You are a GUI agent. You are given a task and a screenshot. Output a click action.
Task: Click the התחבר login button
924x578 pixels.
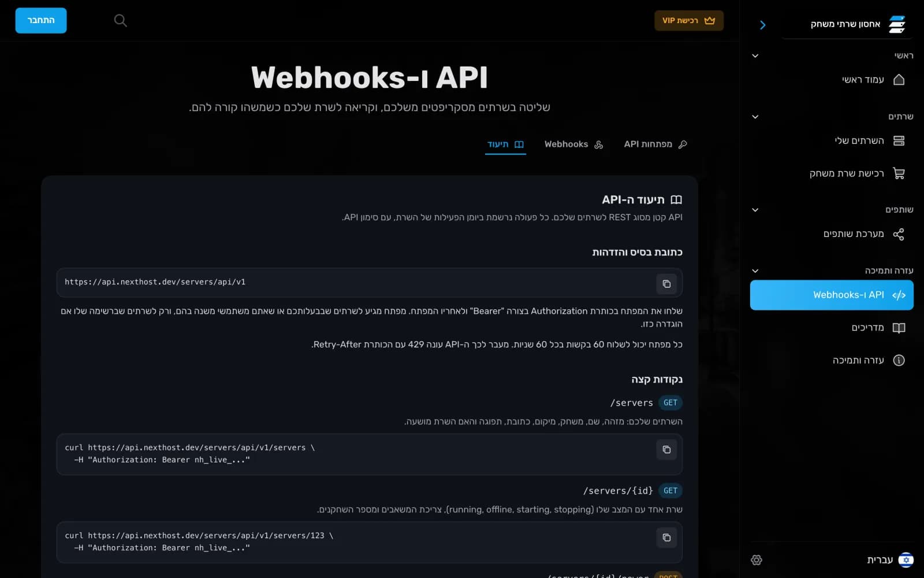(41, 20)
